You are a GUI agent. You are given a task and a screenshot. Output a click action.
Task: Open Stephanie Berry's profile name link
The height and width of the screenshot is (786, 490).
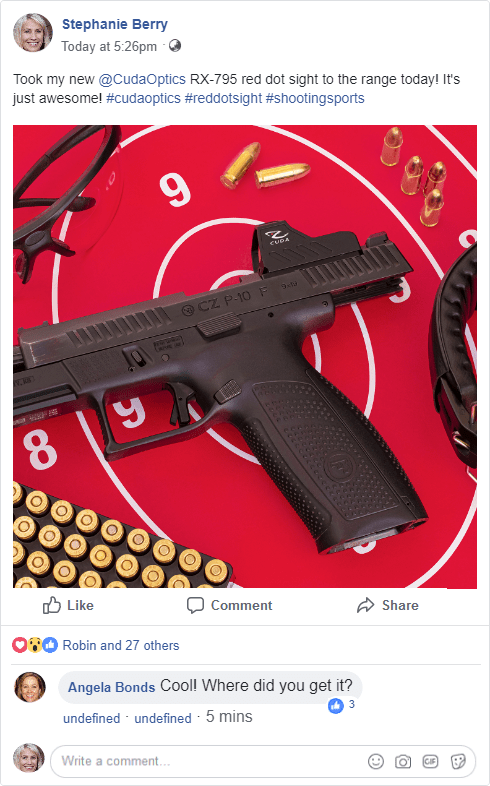coord(115,24)
